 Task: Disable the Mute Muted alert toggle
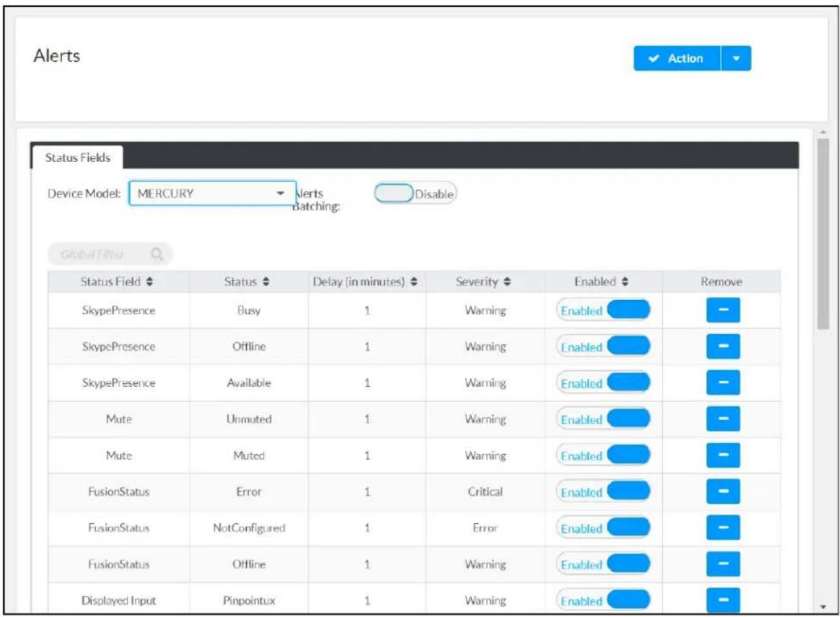coord(603,456)
